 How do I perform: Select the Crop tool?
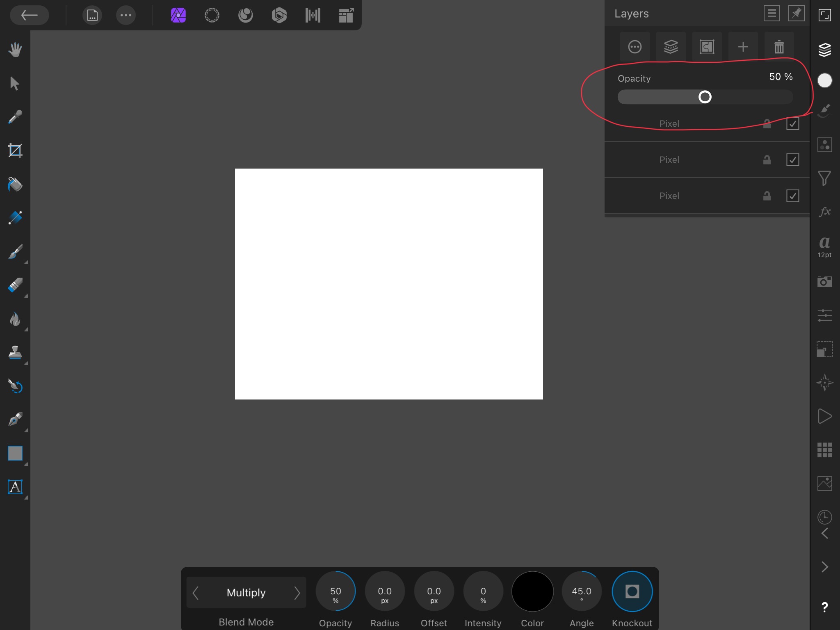click(15, 150)
